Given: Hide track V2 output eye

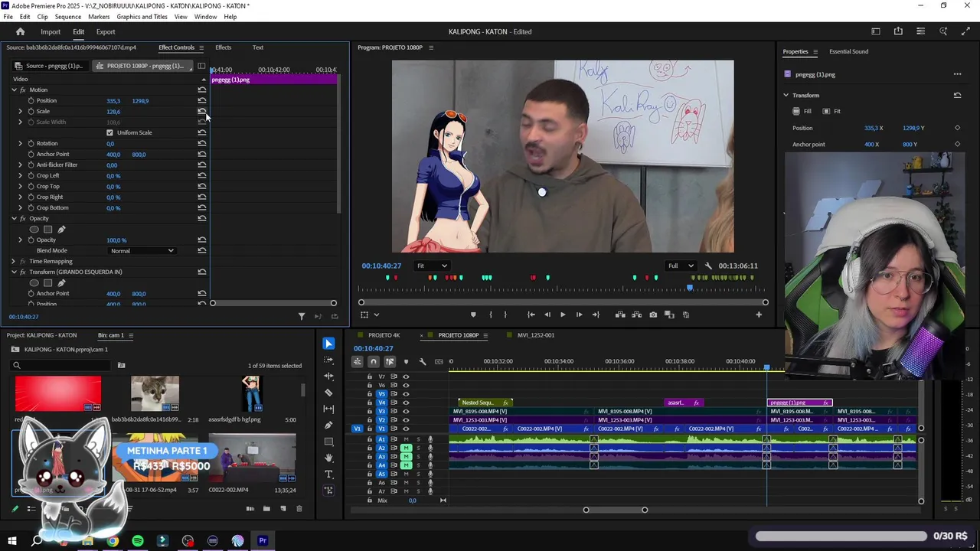Looking at the screenshot, I should point(406,420).
